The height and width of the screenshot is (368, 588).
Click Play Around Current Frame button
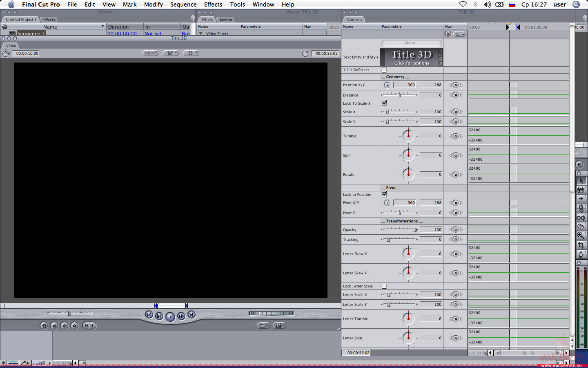(181, 316)
